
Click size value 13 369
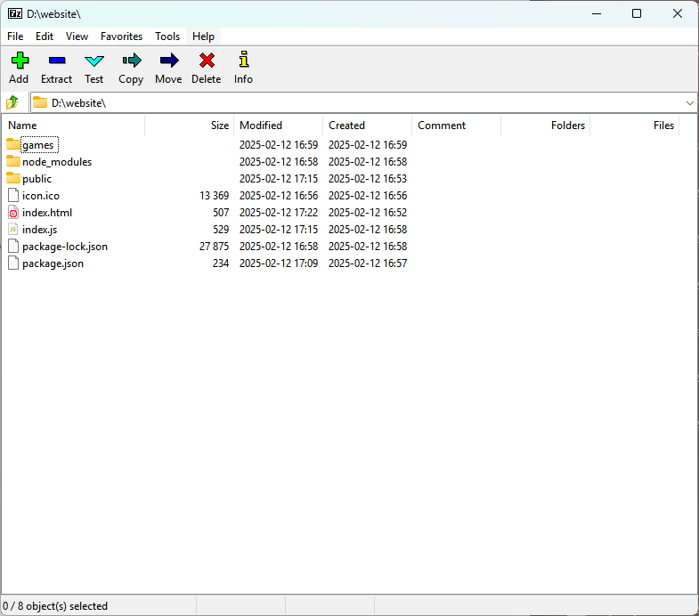pyautogui.click(x=215, y=196)
